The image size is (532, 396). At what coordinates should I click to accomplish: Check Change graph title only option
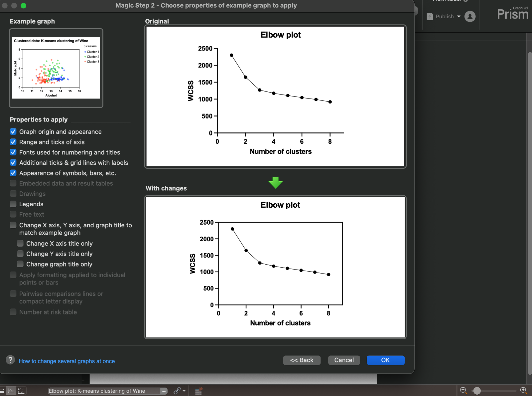pyautogui.click(x=20, y=264)
